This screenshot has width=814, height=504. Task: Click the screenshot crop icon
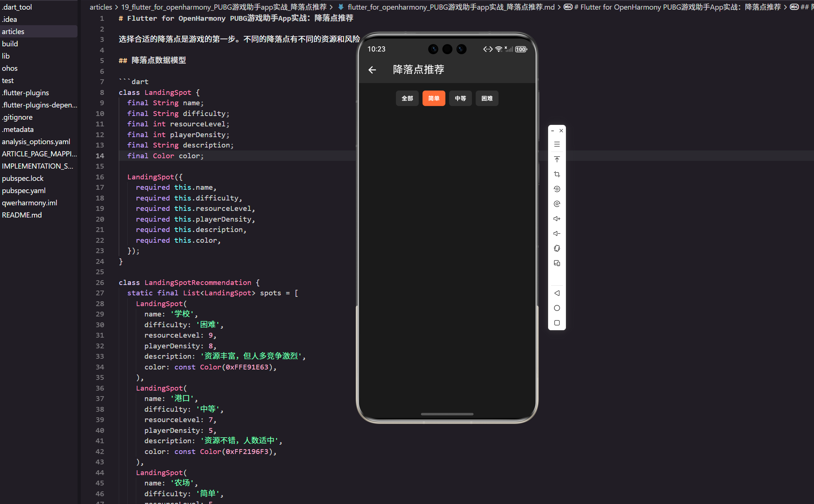point(557,174)
